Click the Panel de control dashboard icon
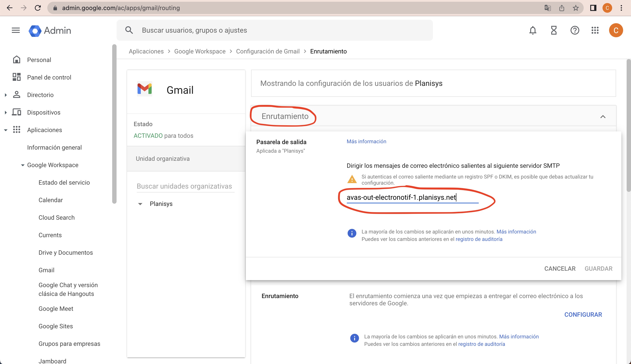This screenshot has width=631, height=364. (16, 77)
